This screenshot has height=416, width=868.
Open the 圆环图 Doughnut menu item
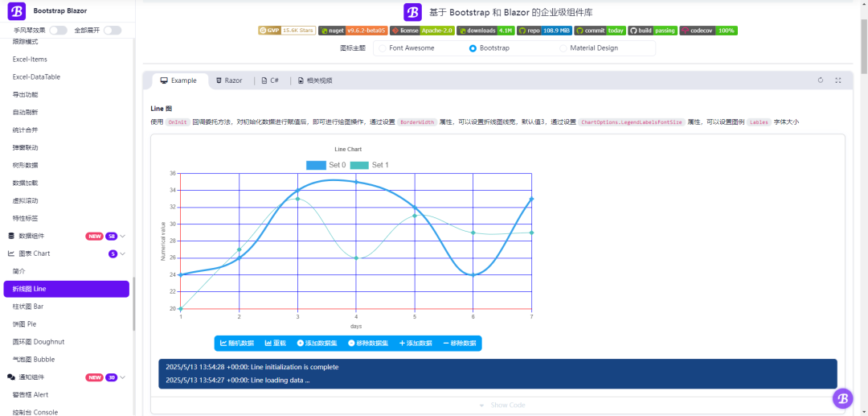coord(67,342)
